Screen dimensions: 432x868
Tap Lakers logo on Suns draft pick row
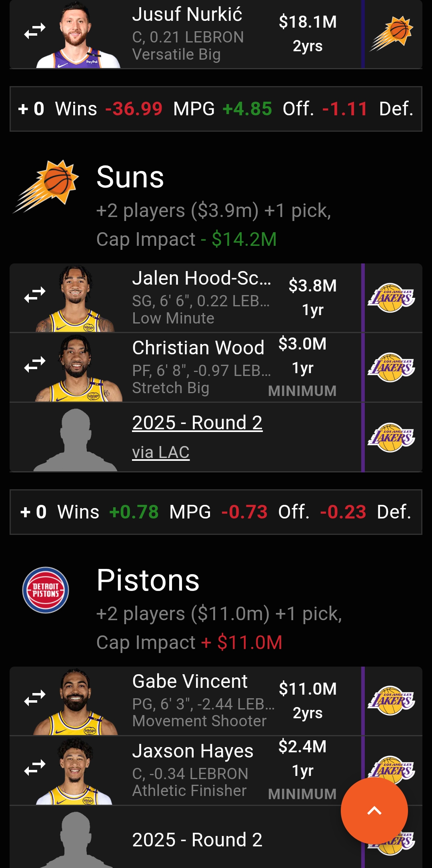391,437
